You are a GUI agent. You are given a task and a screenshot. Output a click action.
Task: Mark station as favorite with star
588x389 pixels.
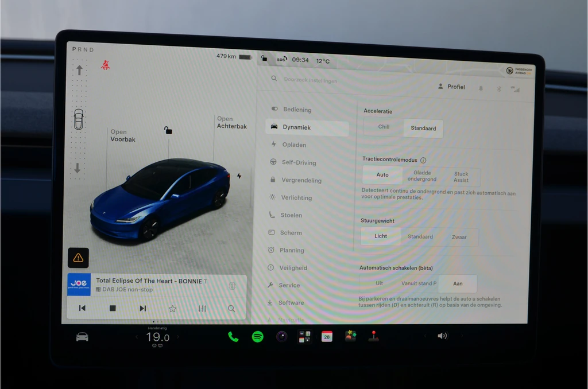[x=172, y=309]
